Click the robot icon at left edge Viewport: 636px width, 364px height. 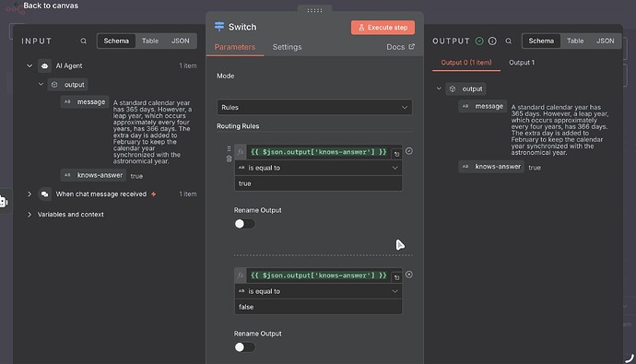(4, 201)
